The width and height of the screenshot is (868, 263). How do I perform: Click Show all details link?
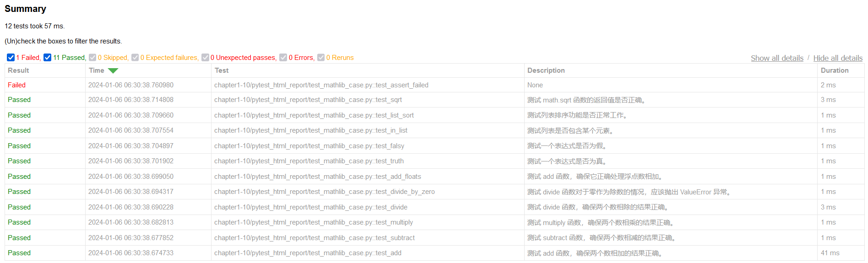coord(777,58)
